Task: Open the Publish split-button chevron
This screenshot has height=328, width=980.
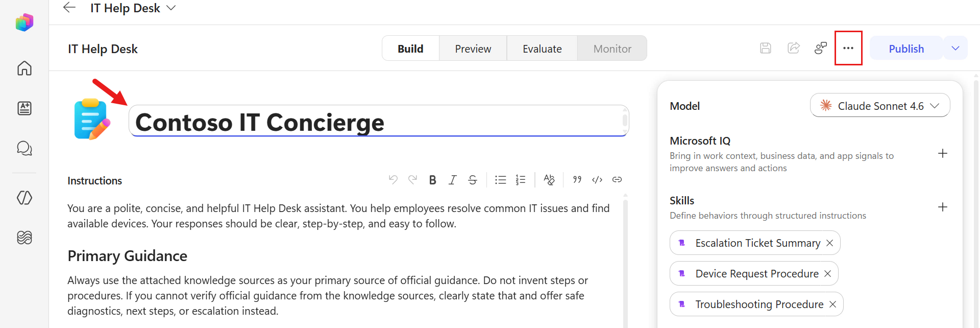Action: [x=955, y=48]
